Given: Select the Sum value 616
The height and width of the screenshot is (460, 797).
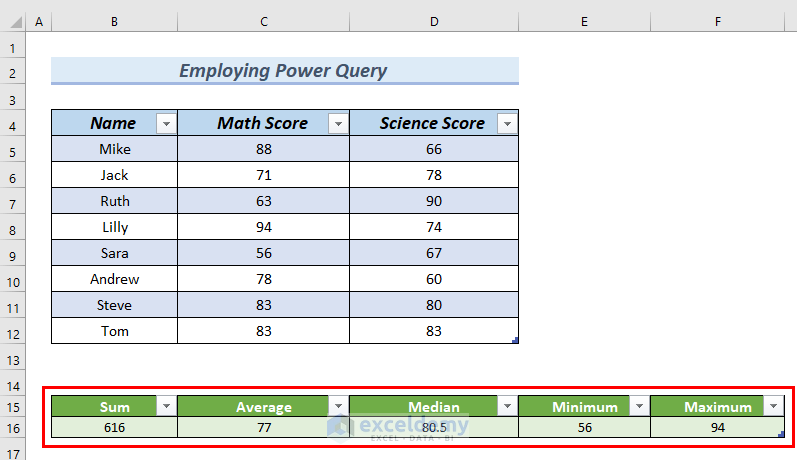Looking at the screenshot, I should point(114,427).
